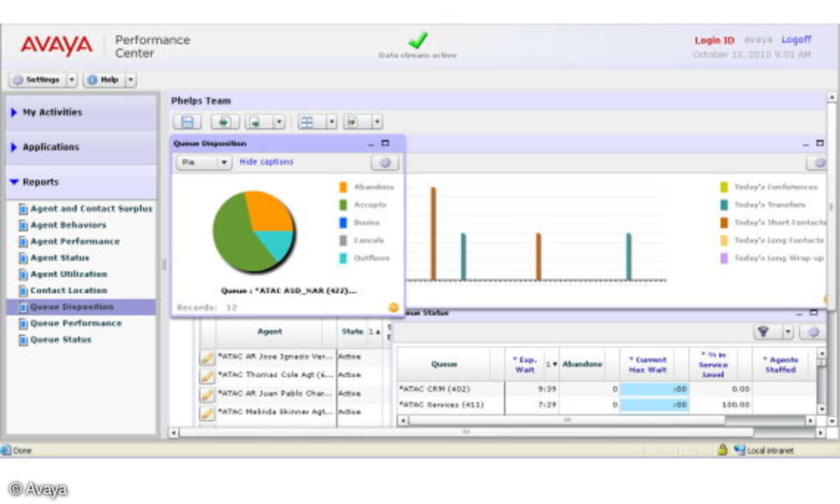Click the Contact Location report icon

click(23, 290)
